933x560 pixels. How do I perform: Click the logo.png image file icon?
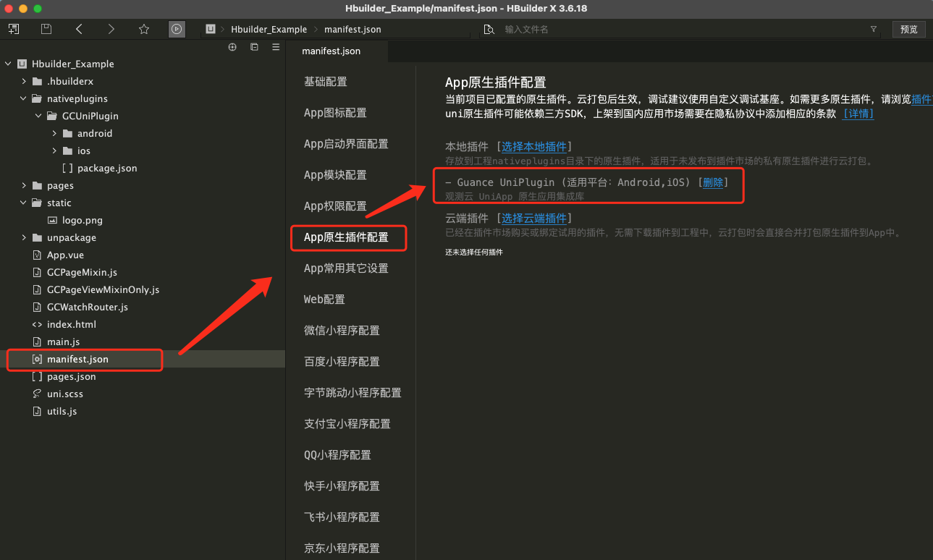point(52,220)
